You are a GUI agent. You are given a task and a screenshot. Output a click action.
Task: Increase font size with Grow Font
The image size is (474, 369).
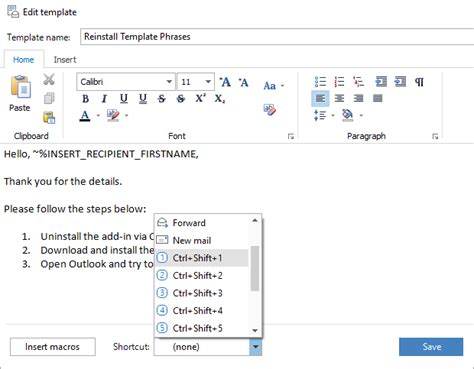pos(225,82)
